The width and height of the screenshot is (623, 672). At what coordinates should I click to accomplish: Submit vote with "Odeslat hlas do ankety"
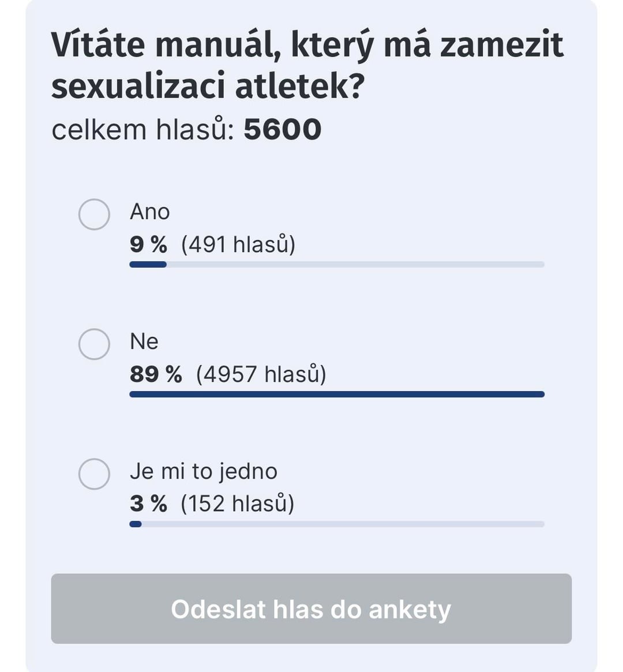click(x=311, y=609)
